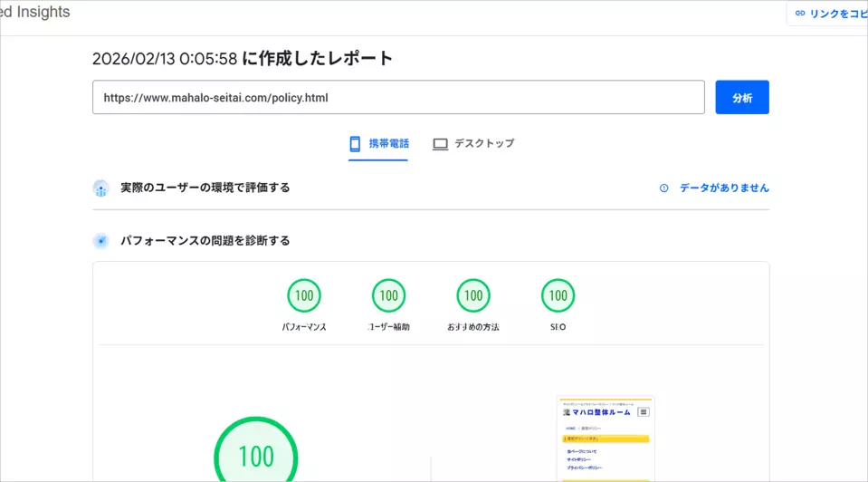Click the パフォーマンスの問題を診断する heading
The width and height of the screenshot is (868, 482).
tap(205, 241)
